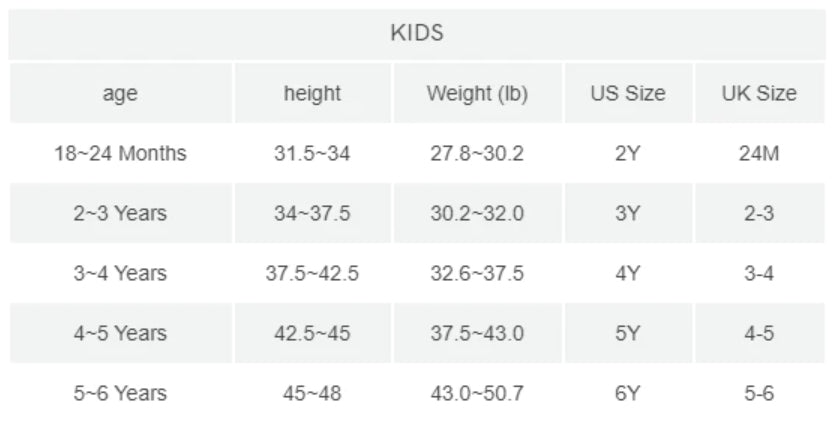This screenshot has height=428, width=840.
Task: Click the US Size column header
Action: click(628, 93)
